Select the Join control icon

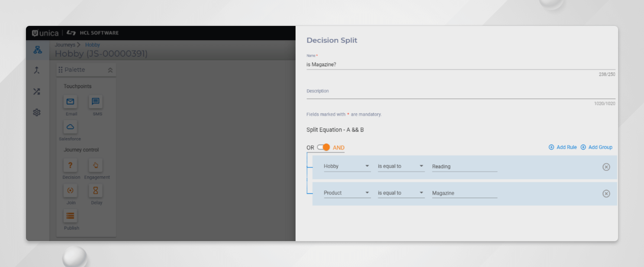pyautogui.click(x=70, y=190)
